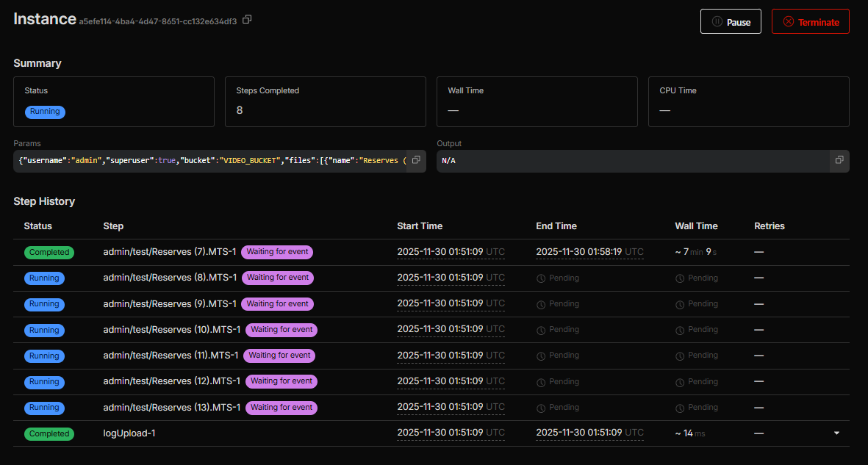Click Pending wall time clock icon for Reserves (8)

click(x=680, y=278)
